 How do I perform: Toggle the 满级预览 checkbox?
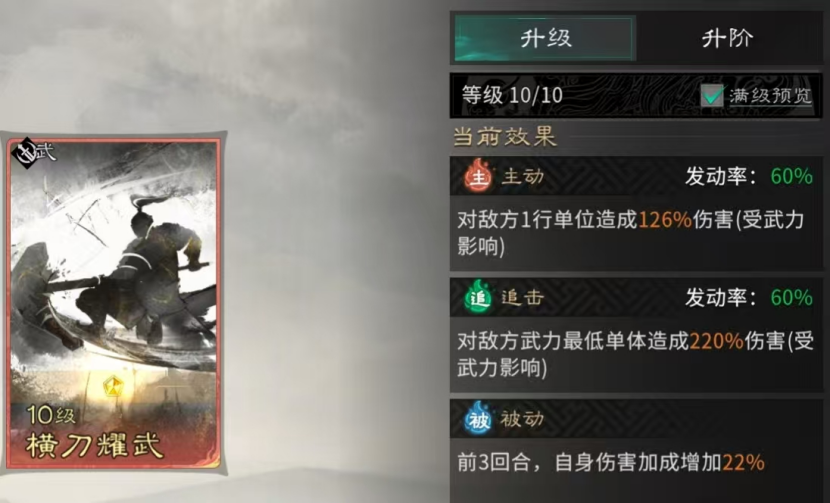point(712,96)
